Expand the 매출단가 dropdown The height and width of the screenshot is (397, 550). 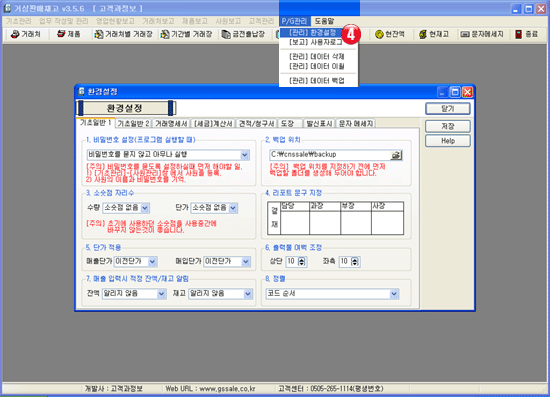(152, 262)
